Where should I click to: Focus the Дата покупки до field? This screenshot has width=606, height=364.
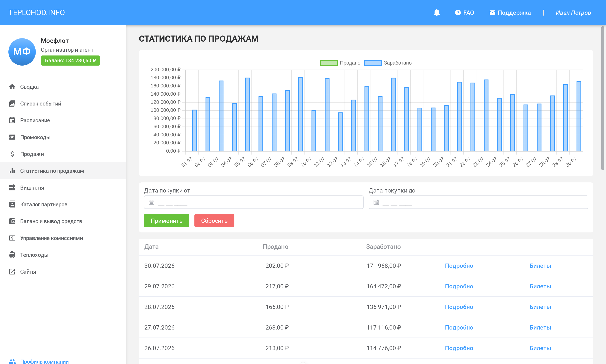(478, 202)
